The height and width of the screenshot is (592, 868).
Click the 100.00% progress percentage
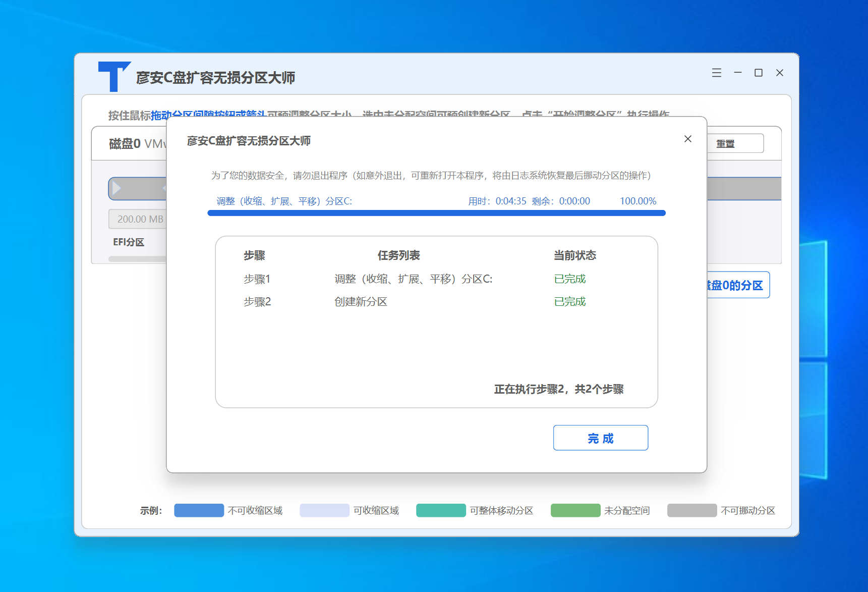click(638, 201)
